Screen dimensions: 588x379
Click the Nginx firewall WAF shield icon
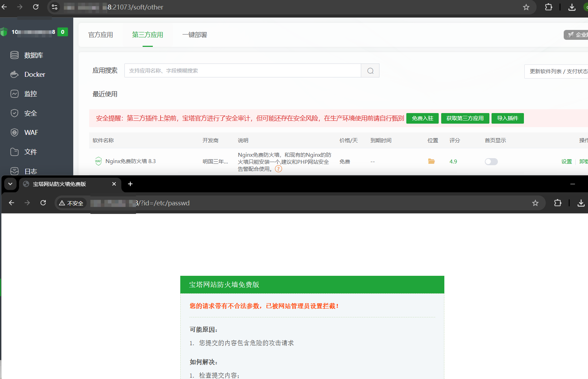(x=98, y=161)
